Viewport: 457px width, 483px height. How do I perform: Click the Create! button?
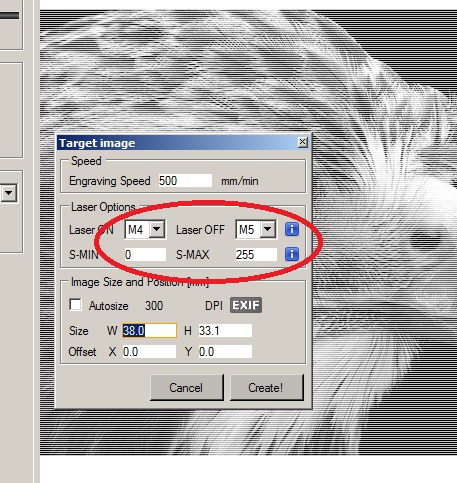click(266, 387)
